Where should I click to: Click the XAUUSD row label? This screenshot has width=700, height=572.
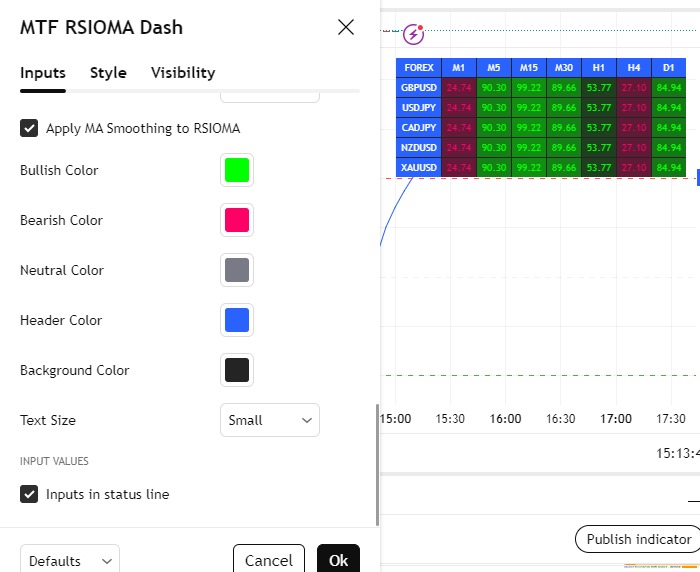click(x=419, y=168)
